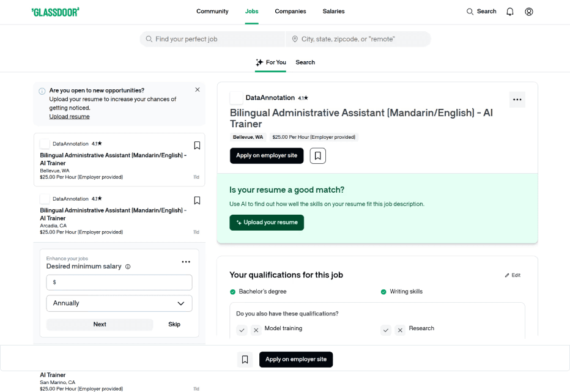The height and width of the screenshot is (392, 570).
Task: Click the green Upload your resume button
Action: click(267, 223)
